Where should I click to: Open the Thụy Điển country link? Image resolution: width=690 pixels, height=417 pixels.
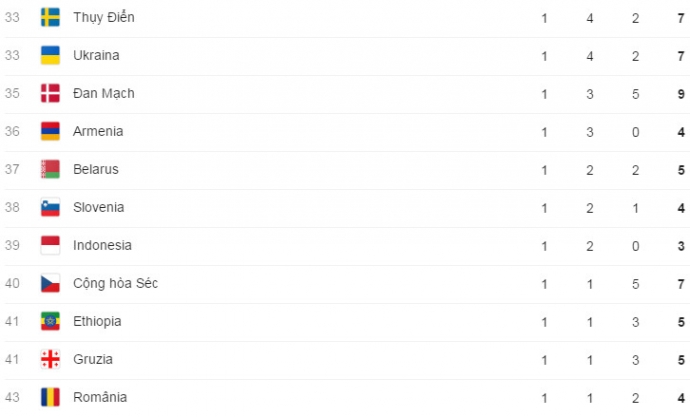coord(104,18)
